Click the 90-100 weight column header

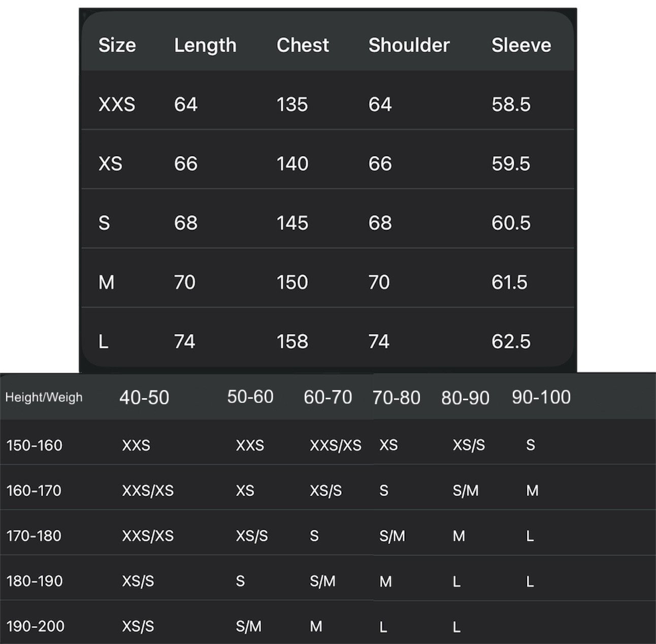pyautogui.click(x=541, y=397)
